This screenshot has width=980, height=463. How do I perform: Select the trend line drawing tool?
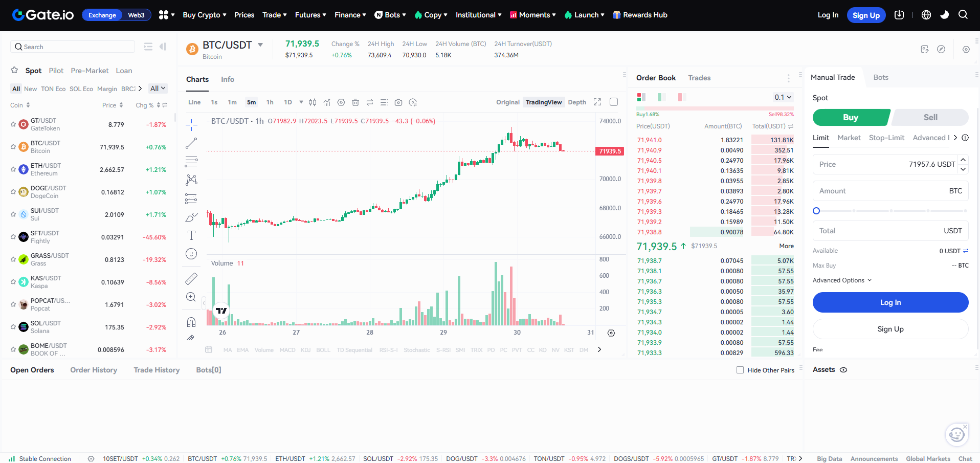click(x=191, y=143)
